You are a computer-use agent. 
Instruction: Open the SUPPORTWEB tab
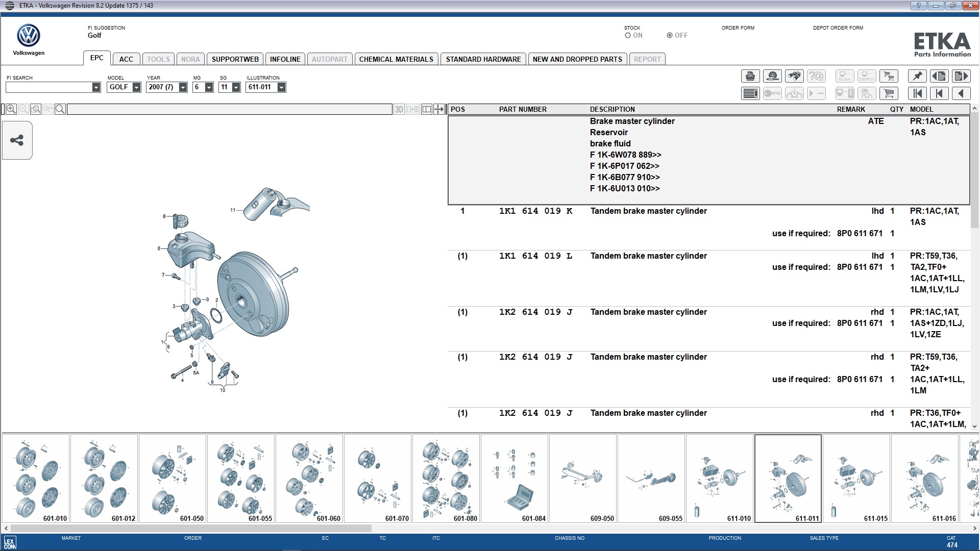click(x=235, y=59)
